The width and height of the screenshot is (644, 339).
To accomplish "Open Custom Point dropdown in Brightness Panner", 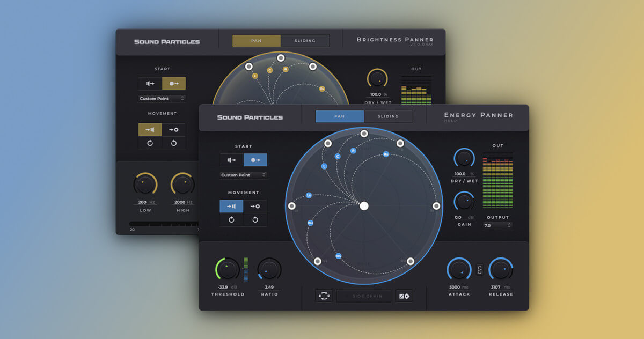I will coord(162,98).
